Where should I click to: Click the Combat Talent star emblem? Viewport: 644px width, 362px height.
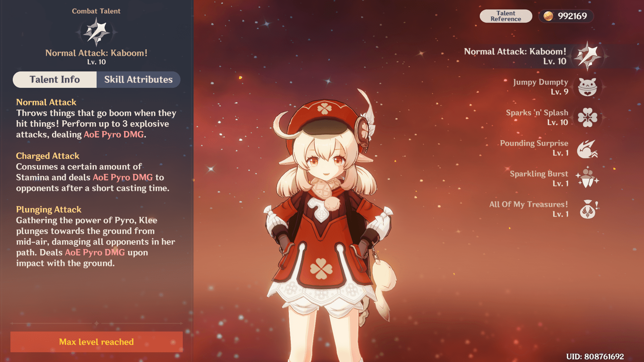(x=97, y=32)
